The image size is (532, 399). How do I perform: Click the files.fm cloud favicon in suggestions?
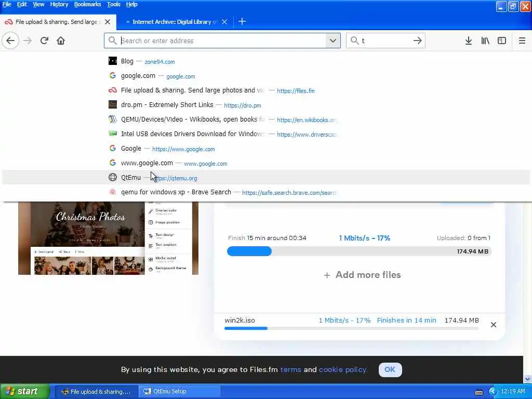tap(113, 90)
